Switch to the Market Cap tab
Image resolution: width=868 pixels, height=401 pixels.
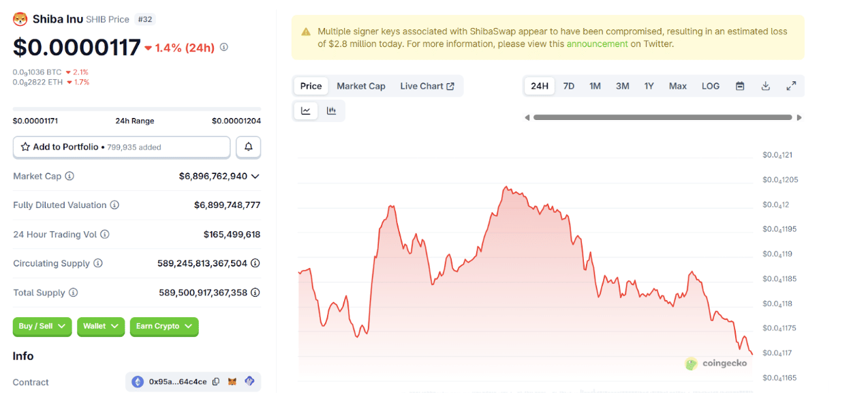coord(360,86)
